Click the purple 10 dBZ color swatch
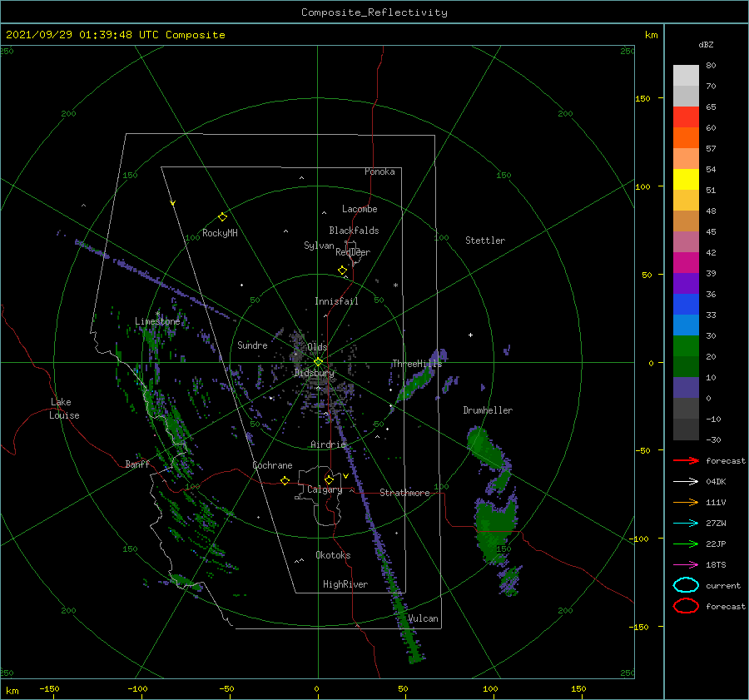Viewport: 749px width, 700px height. tap(686, 388)
